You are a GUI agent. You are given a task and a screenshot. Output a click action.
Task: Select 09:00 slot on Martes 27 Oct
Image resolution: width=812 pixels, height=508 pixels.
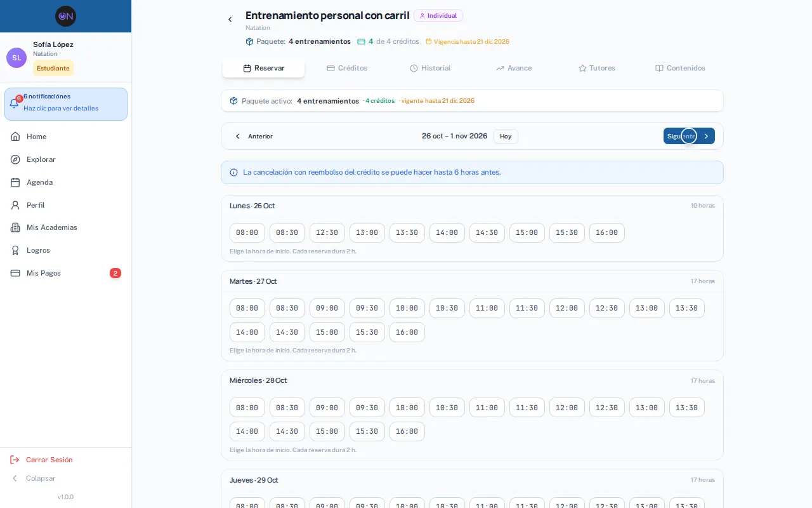(327, 308)
